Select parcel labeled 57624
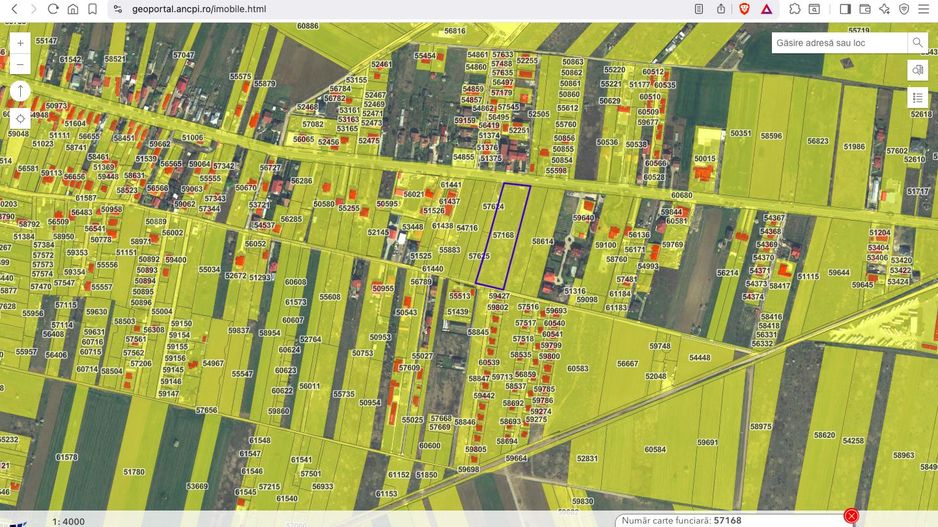The image size is (938, 527). pyautogui.click(x=494, y=206)
